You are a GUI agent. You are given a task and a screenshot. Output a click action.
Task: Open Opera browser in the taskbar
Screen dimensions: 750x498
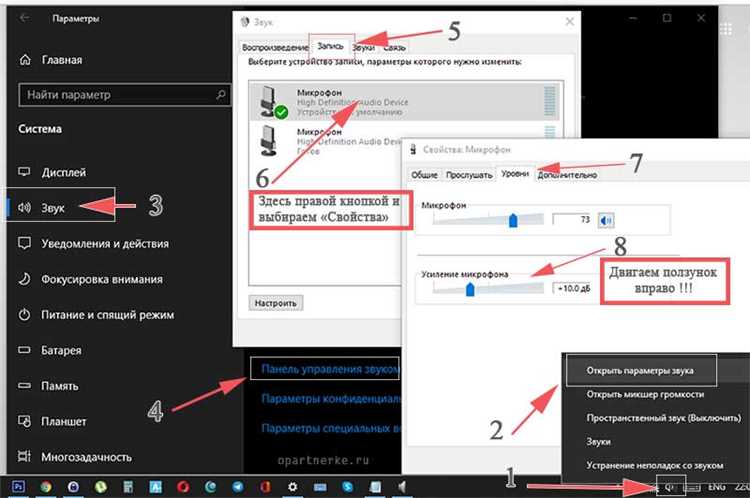click(x=183, y=487)
